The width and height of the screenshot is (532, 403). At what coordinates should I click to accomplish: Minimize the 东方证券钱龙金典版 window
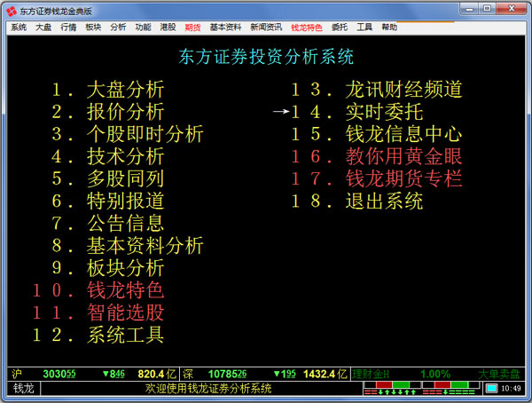tap(469, 9)
